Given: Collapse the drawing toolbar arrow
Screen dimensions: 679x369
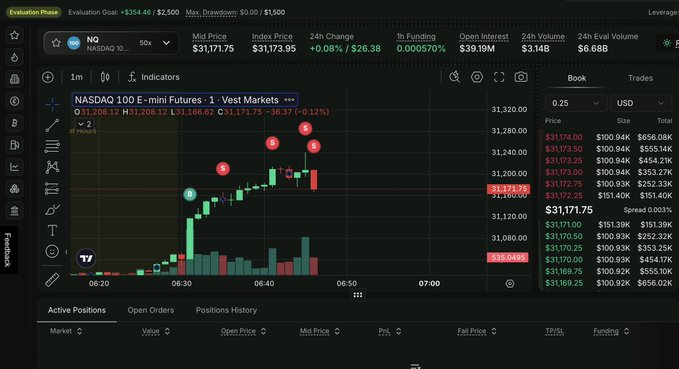Looking at the screenshot, I should tap(66, 252).
